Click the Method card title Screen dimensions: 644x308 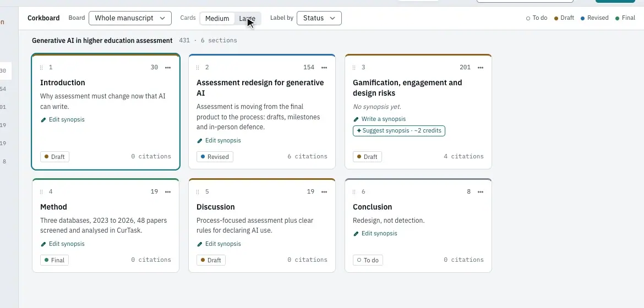53,207
